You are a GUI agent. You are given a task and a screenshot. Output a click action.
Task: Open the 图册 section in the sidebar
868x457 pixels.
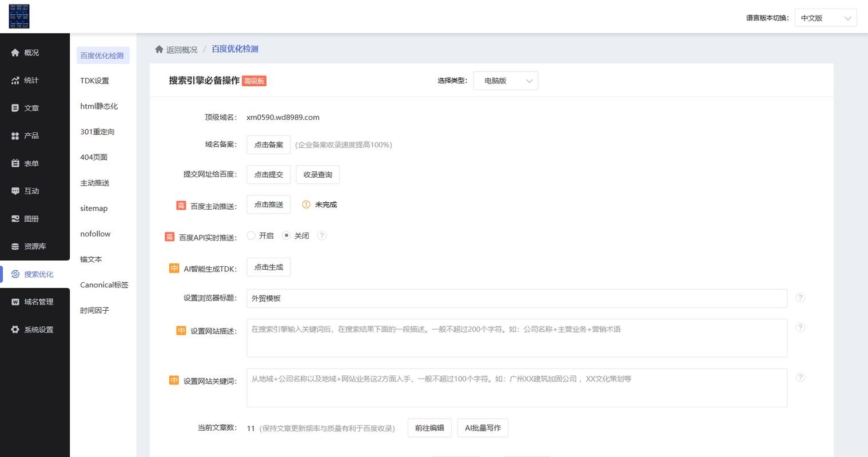click(x=31, y=218)
